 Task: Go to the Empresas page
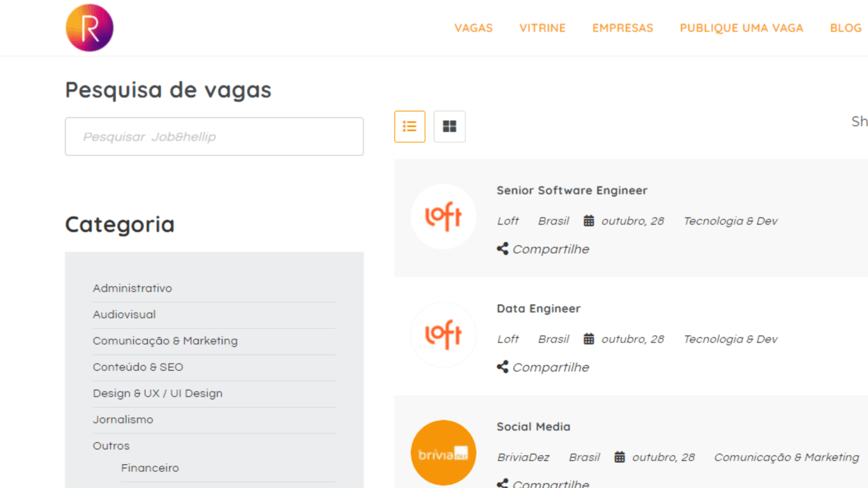click(622, 28)
